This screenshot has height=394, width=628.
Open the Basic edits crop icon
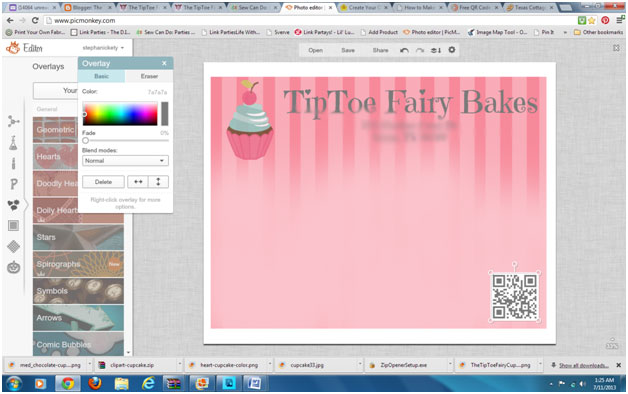pos(13,121)
